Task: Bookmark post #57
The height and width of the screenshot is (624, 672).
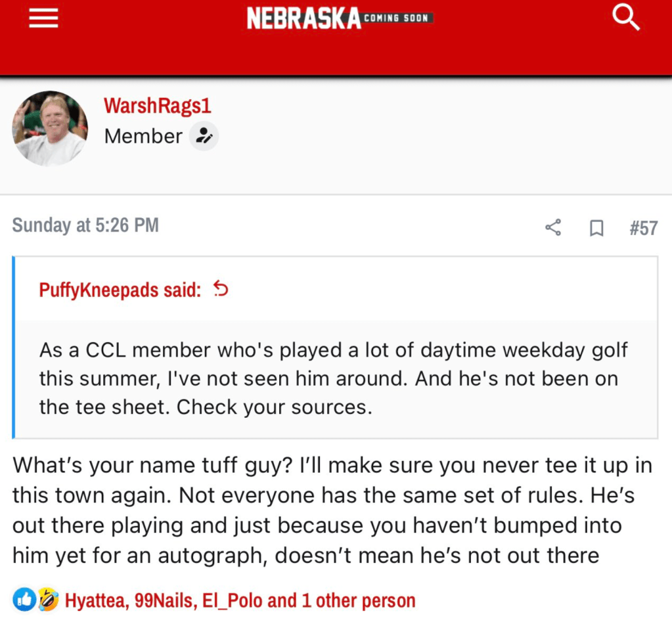Action: click(x=596, y=228)
